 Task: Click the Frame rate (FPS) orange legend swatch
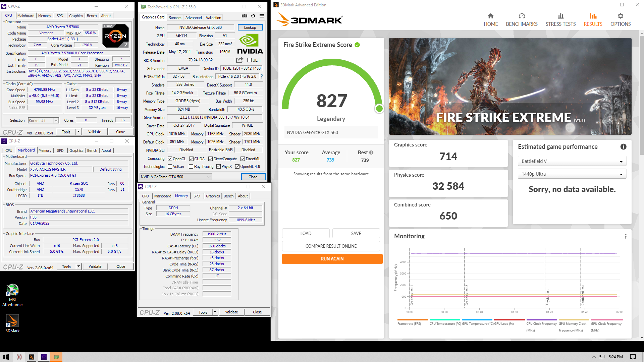pos(412,319)
